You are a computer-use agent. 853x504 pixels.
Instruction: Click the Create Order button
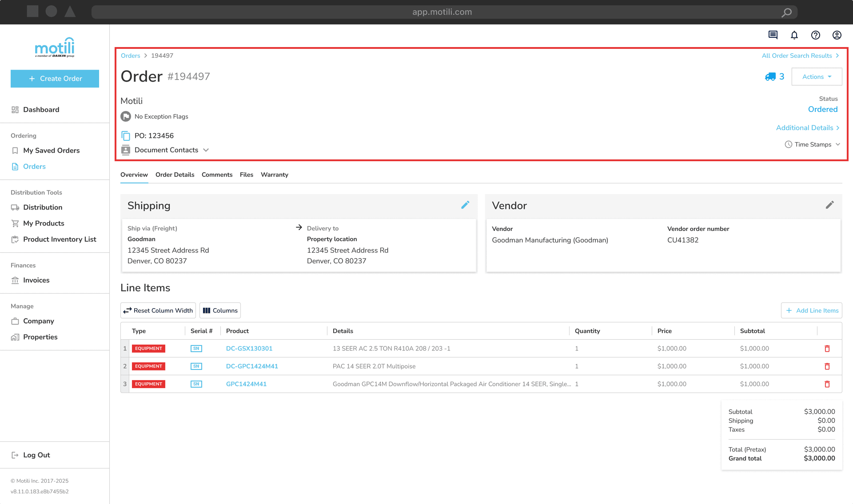pyautogui.click(x=55, y=79)
